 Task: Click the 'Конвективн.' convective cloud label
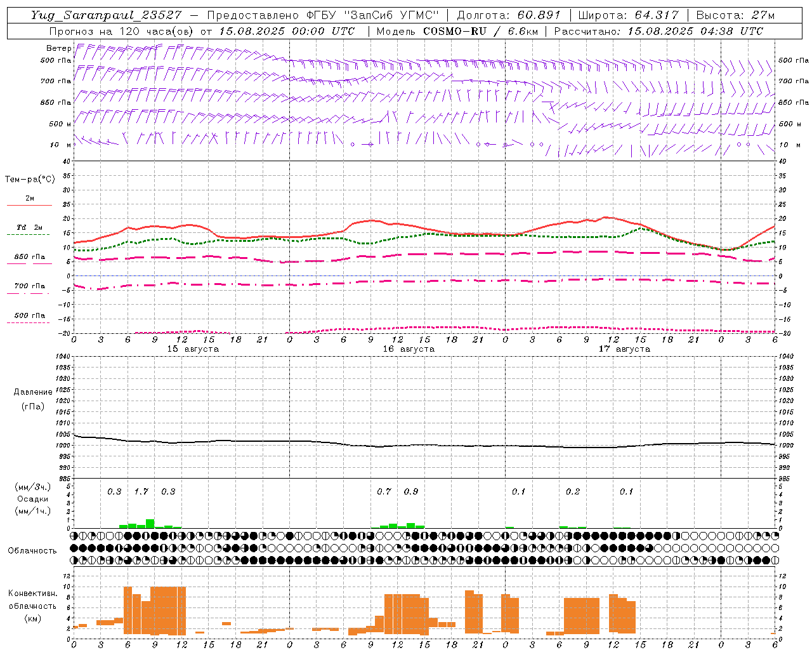(33, 593)
